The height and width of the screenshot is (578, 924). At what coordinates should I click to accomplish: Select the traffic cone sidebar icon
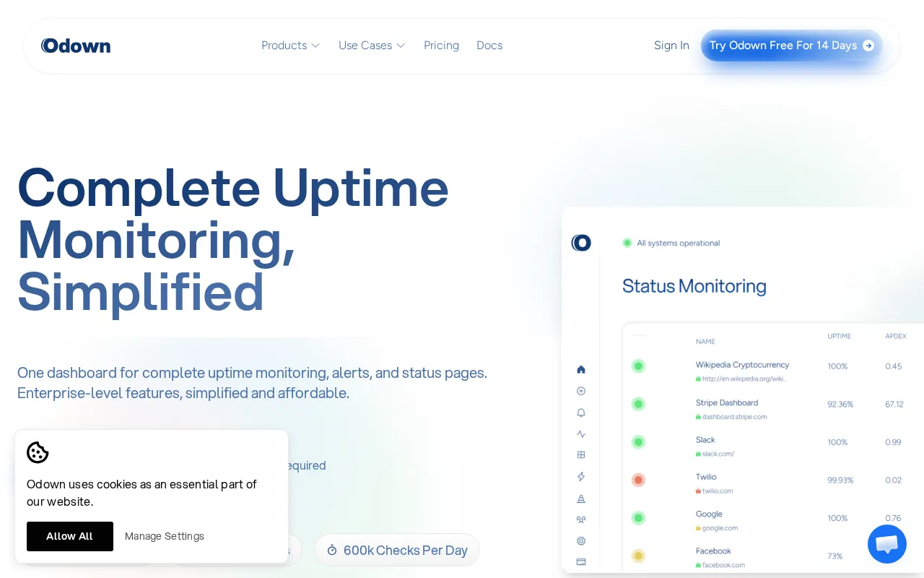click(581, 499)
